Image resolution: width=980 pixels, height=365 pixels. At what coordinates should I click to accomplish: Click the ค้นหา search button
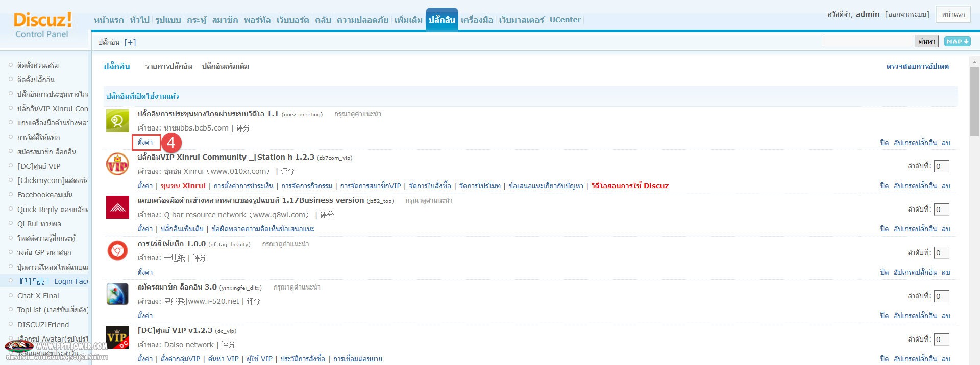click(927, 41)
